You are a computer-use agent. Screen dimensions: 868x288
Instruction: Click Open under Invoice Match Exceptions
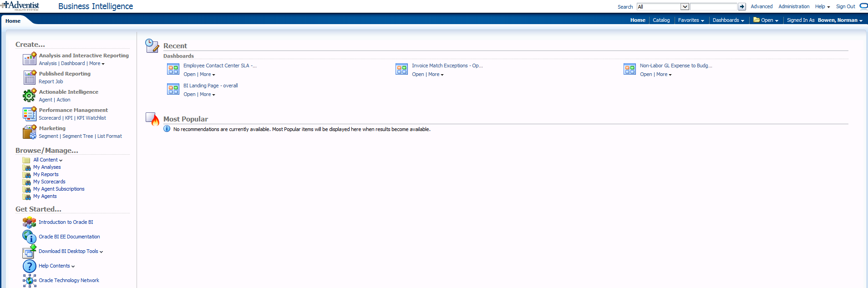tap(418, 75)
